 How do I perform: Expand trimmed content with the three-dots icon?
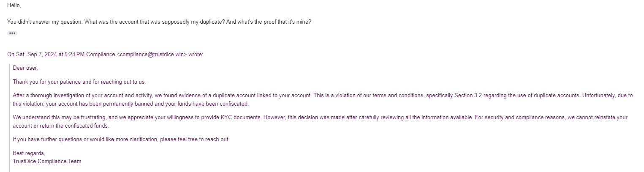(x=12, y=33)
